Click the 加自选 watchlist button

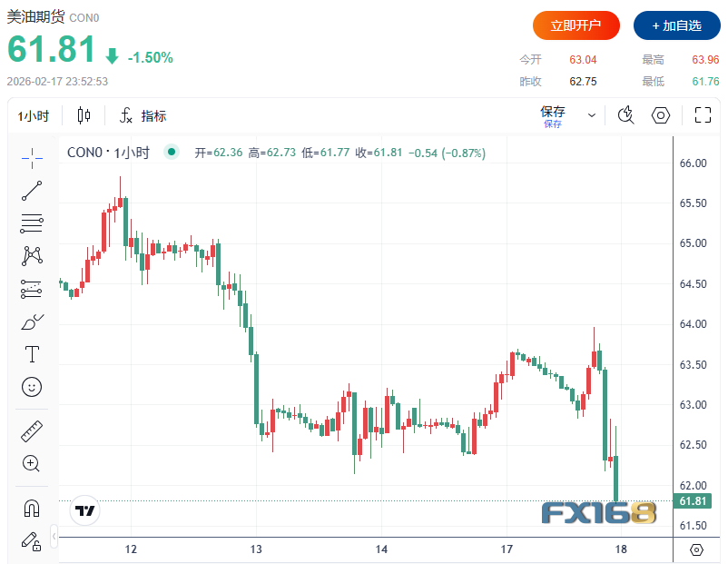coord(676,25)
